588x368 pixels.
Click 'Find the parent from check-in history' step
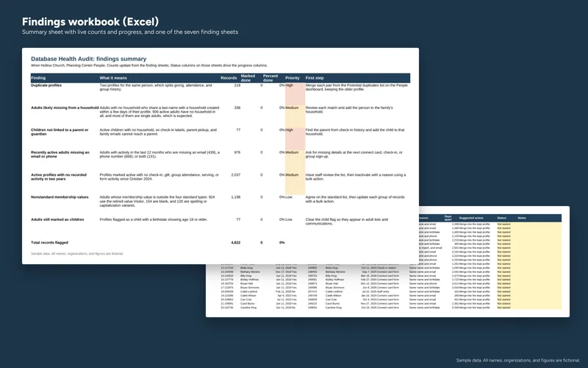pos(355,132)
